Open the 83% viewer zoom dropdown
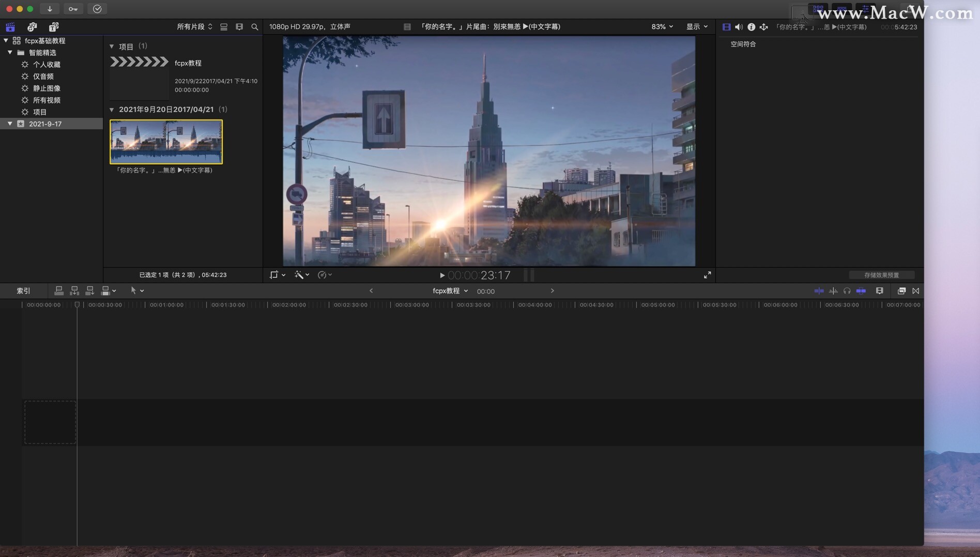The width and height of the screenshot is (980, 557). tap(662, 27)
